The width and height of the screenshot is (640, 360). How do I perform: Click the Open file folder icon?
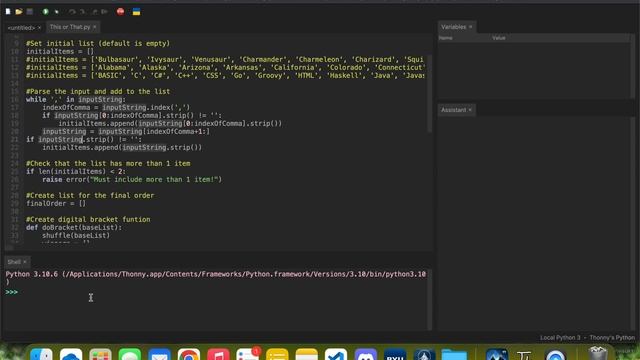point(19,11)
